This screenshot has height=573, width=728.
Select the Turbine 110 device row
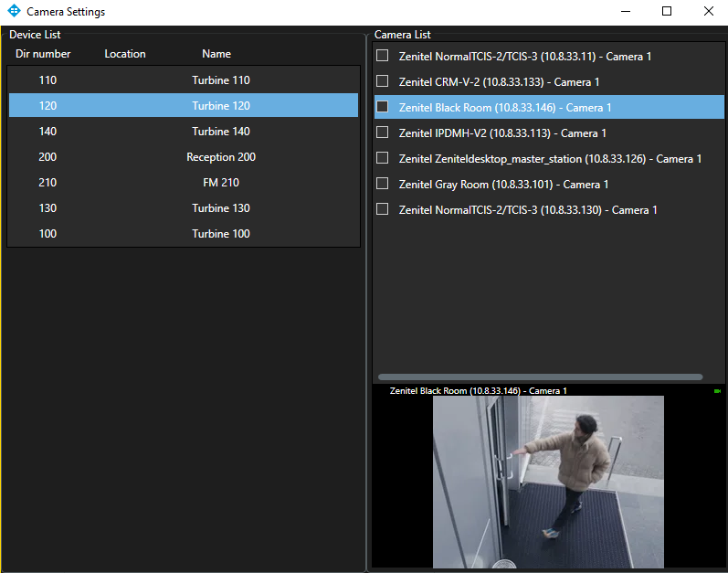(x=183, y=80)
